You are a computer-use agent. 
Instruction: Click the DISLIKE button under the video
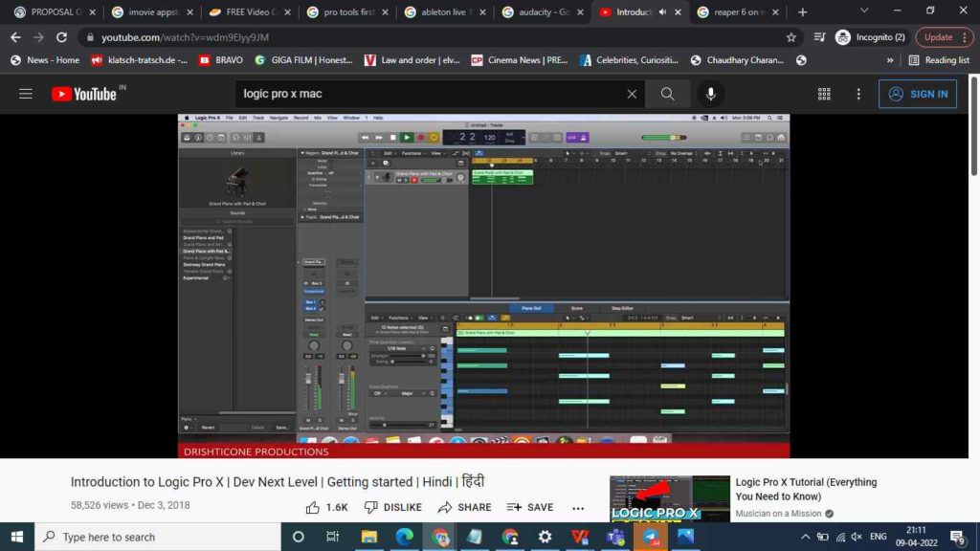click(393, 507)
